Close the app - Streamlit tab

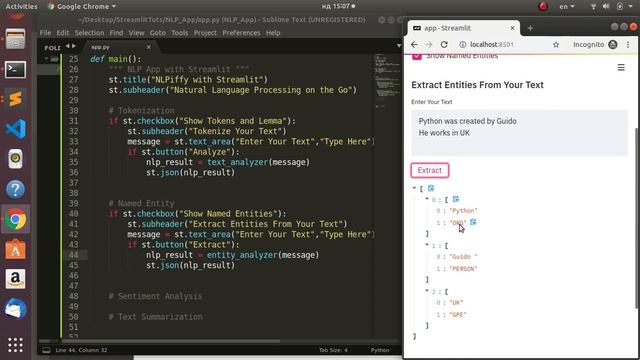pyautogui.click(x=512, y=28)
